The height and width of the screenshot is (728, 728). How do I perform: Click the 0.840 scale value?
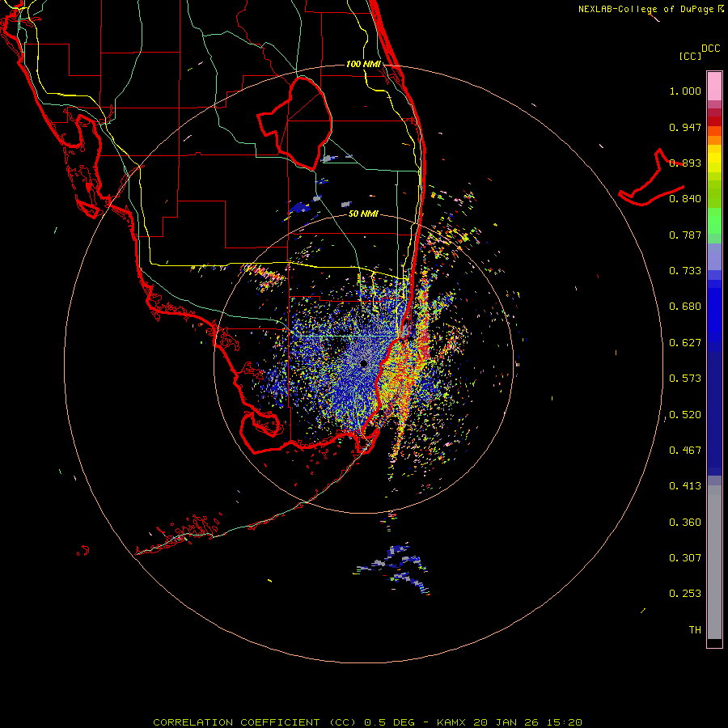(685, 199)
